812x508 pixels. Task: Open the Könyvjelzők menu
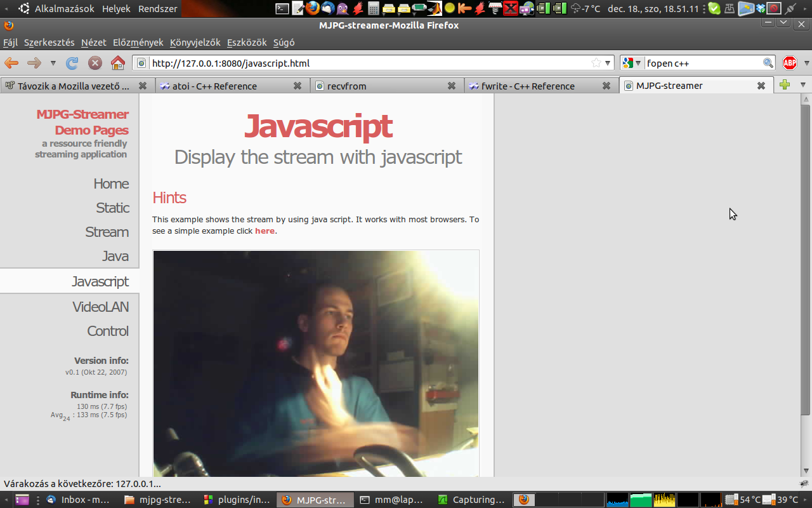click(195, 43)
